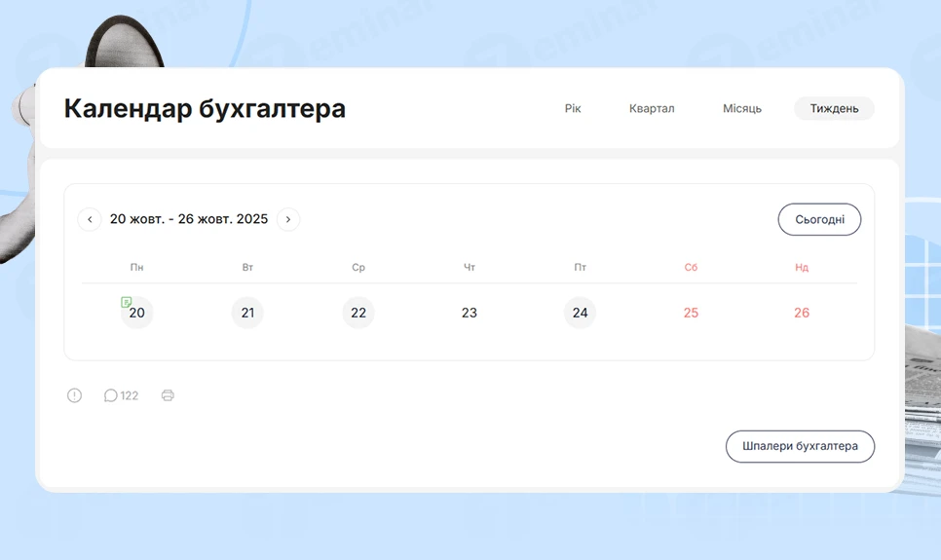Viewport: 941px width, 560px height.
Task: Select Friday 24 in the calendar
Action: coord(580,313)
